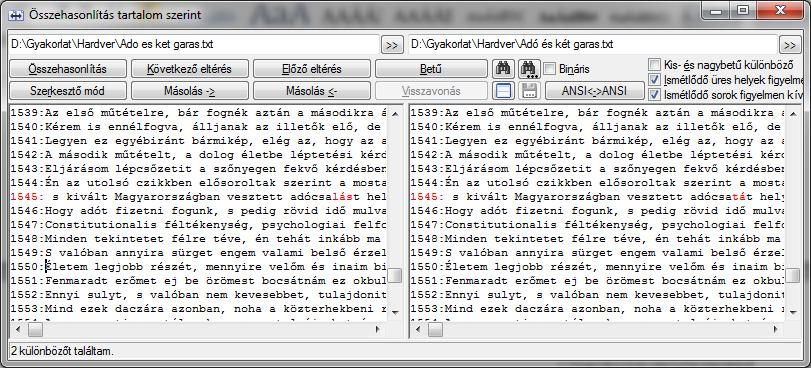The width and height of the screenshot is (811, 368).
Task: Click line 1543 'Eljárásom lépcsőzetit' in right pane
Action: (597, 169)
